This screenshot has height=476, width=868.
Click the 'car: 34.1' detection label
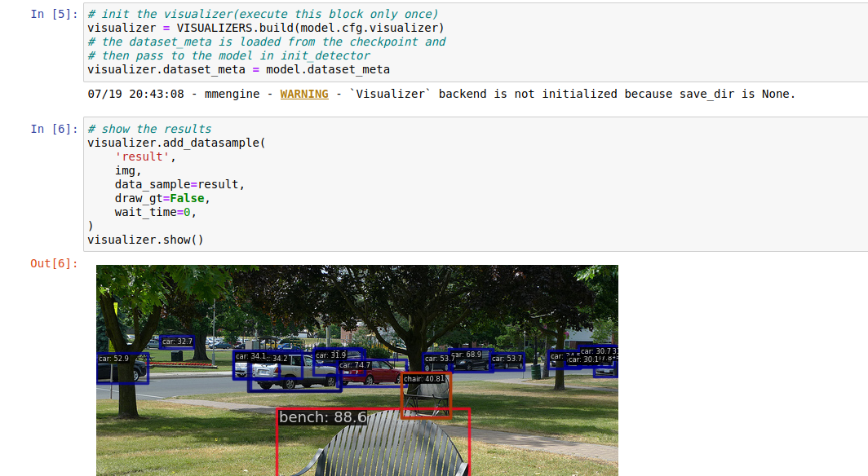click(x=250, y=356)
